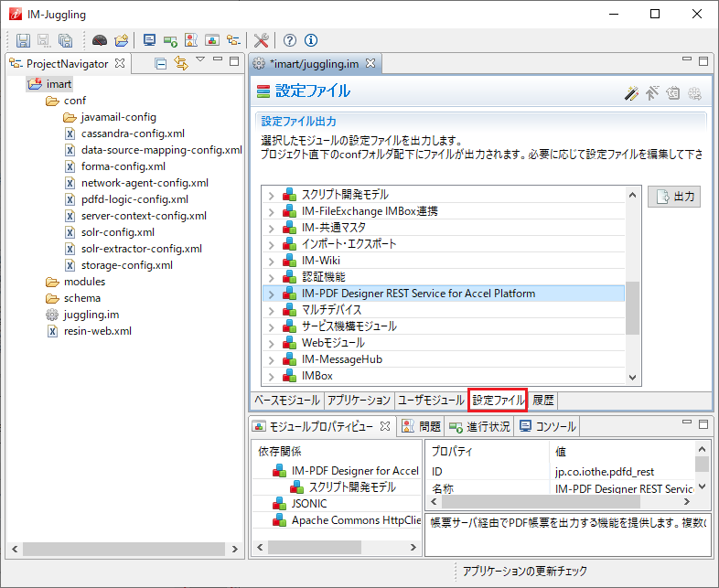Viewport: 719px width, 588px height.
Task: Select storage-config.xml file
Action: (x=118, y=265)
